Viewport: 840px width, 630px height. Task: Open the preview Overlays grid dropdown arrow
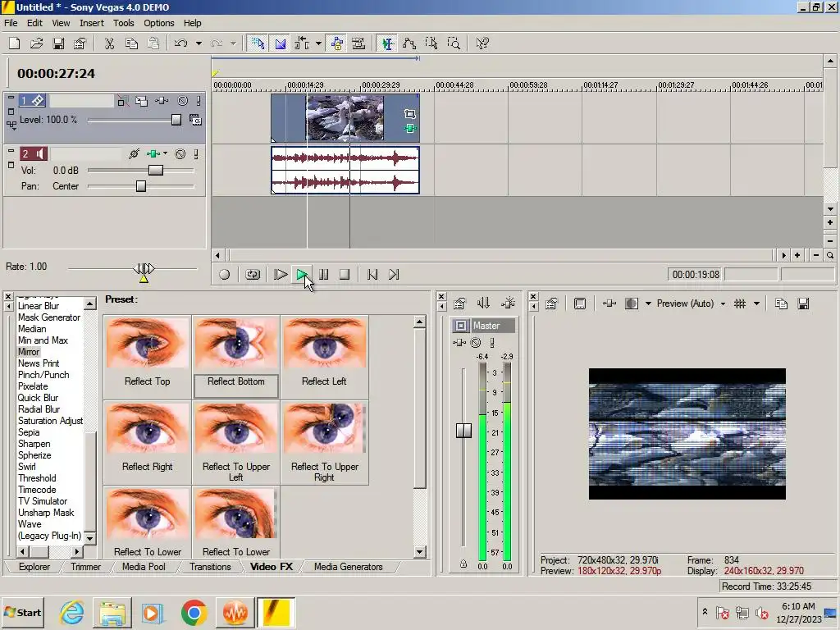(x=756, y=304)
